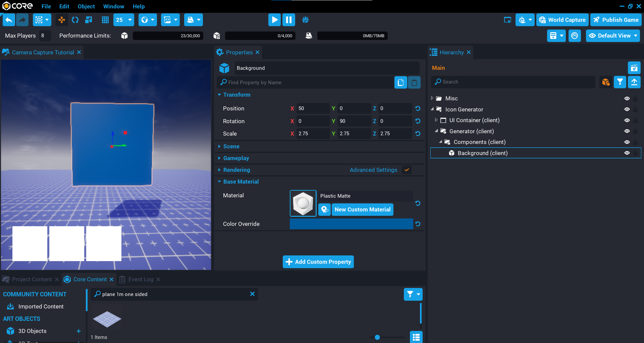Image resolution: width=644 pixels, height=343 pixels.
Task: Open the Default View dropdown
Action: pos(613,36)
